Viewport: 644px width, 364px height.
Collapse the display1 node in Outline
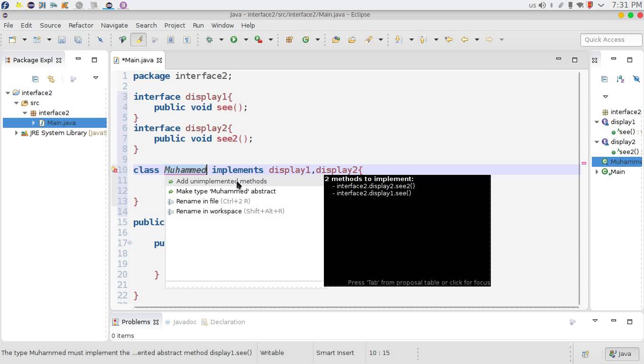point(597,121)
